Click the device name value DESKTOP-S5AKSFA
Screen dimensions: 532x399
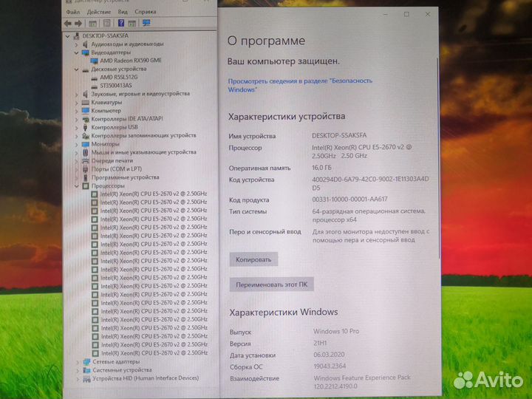(339, 136)
